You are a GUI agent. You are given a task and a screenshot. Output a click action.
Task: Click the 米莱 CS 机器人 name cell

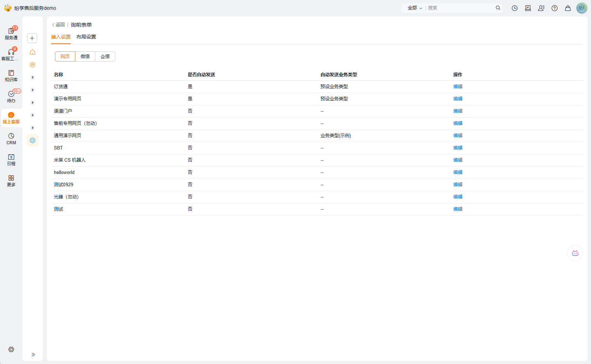point(70,160)
